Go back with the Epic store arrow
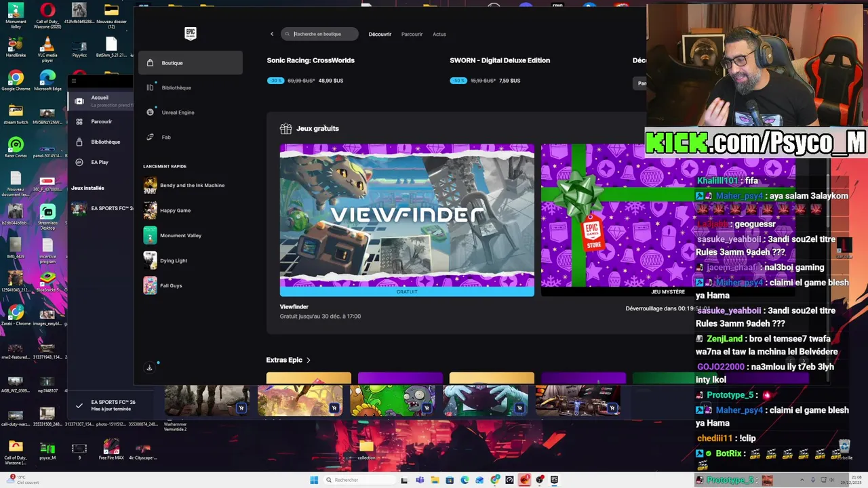 272,34
